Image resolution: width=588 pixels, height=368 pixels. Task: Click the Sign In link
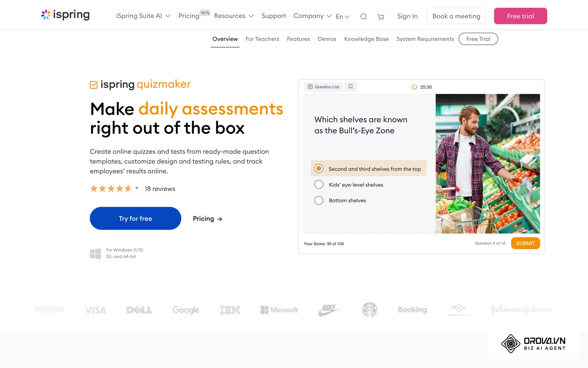407,16
